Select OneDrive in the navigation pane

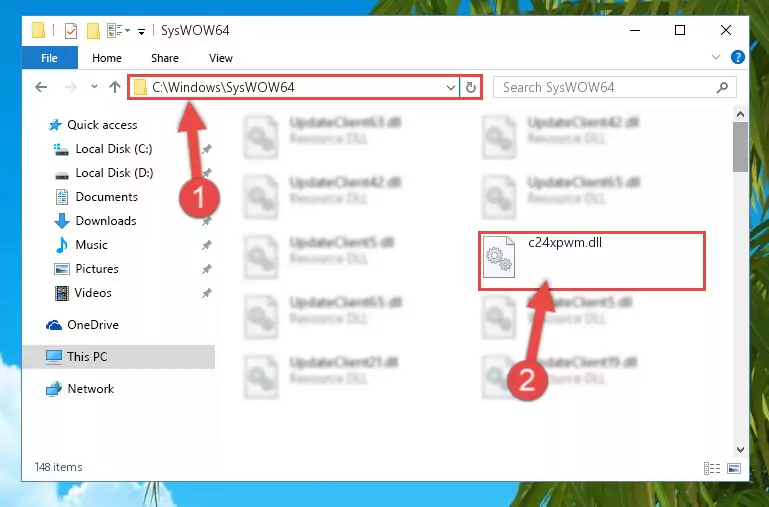93,325
